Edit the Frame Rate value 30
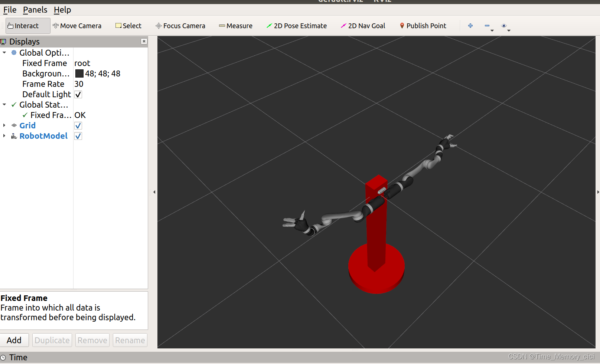Viewport: 600px width, 364px height. [x=79, y=84]
